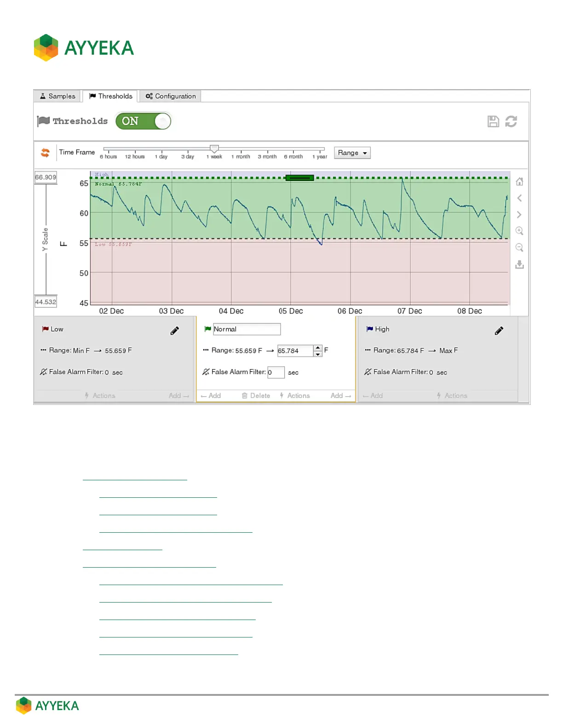
Task: Select 1 week on Time Frame scale
Action: tap(214, 157)
